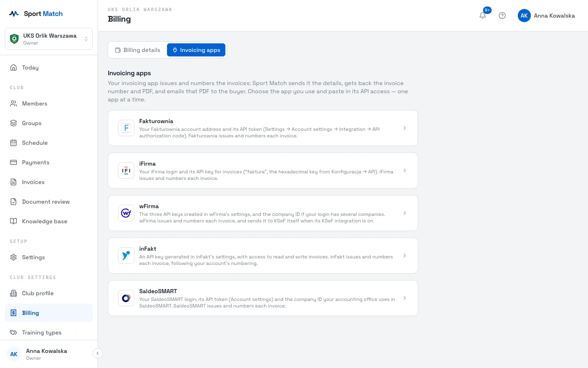Click the 'Invoicing apps' section heading
The width and height of the screenshot is (588, 368).
coord(129,73)
